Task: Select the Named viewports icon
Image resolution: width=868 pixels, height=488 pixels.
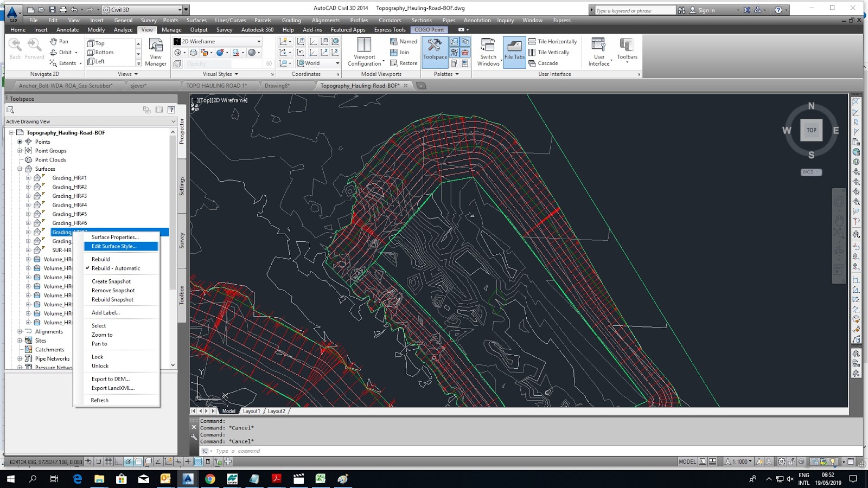Action: 403,41
